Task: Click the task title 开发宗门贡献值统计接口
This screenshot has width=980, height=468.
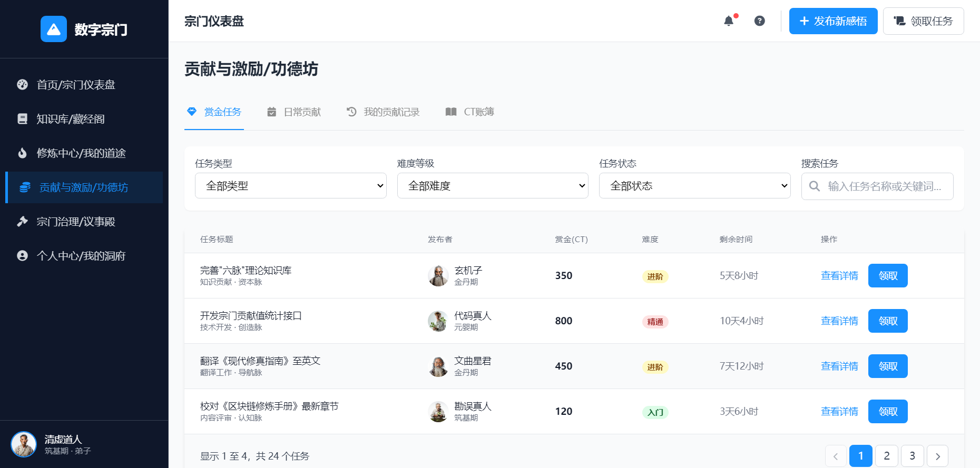Action: coord(251,316)
